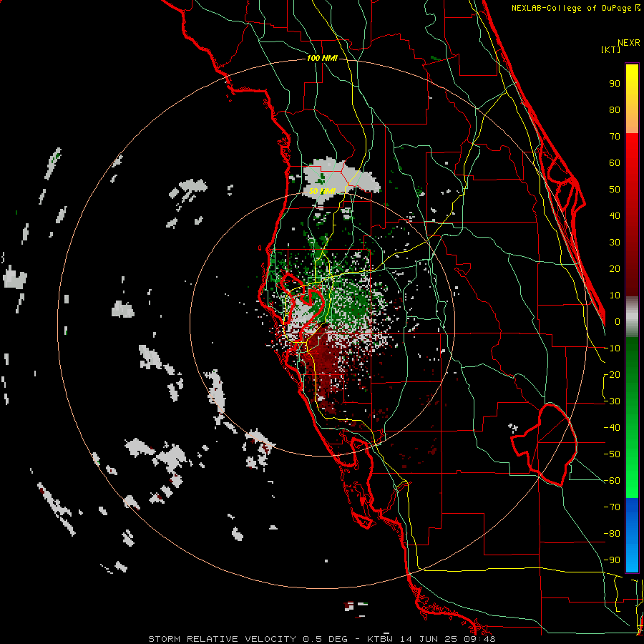This screenshot has width=644, height=644.
Task: Click the blue segment of the color bar
Action: 632,535
